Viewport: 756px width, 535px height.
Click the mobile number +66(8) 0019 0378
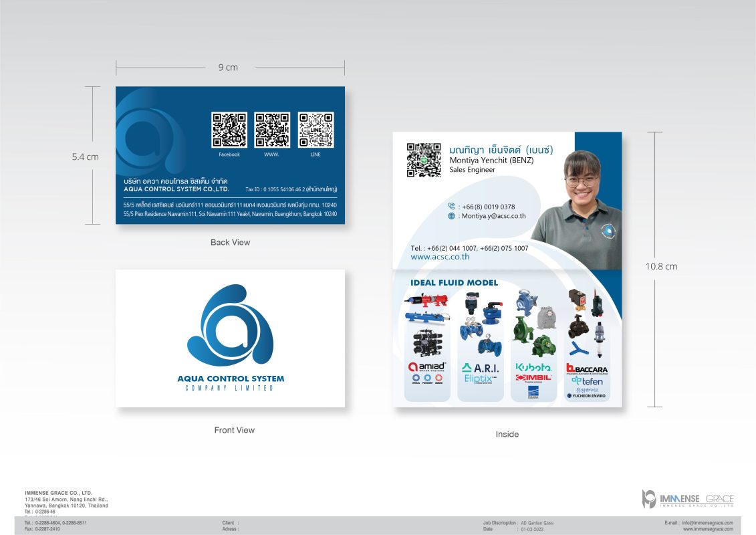pos(489,207)
